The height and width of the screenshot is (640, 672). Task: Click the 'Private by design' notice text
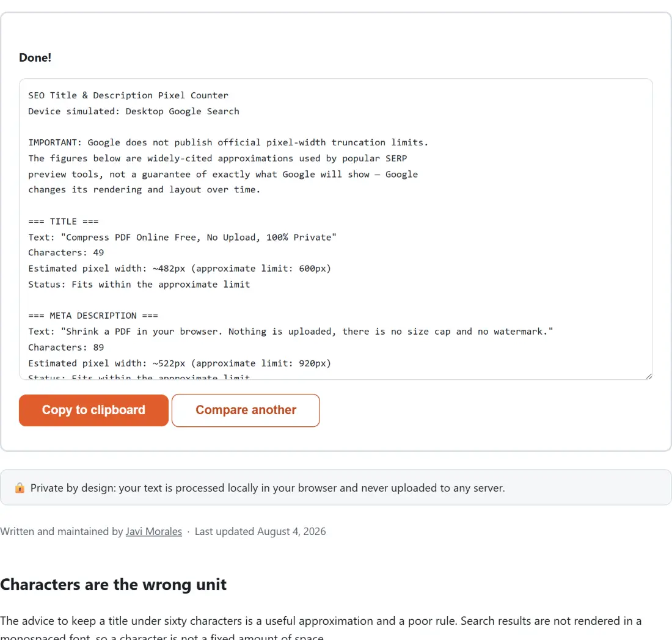[x=268, y=488]
